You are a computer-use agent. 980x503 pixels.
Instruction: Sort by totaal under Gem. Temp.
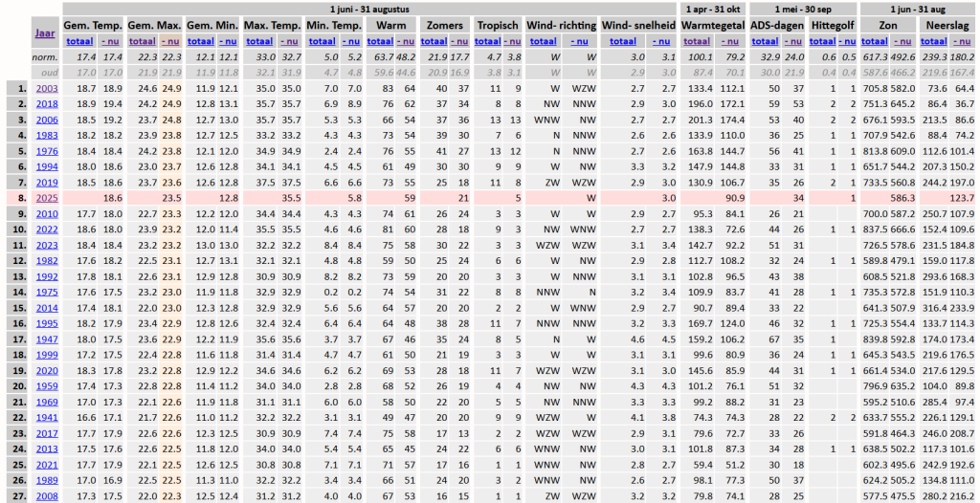tap(79, 41)
